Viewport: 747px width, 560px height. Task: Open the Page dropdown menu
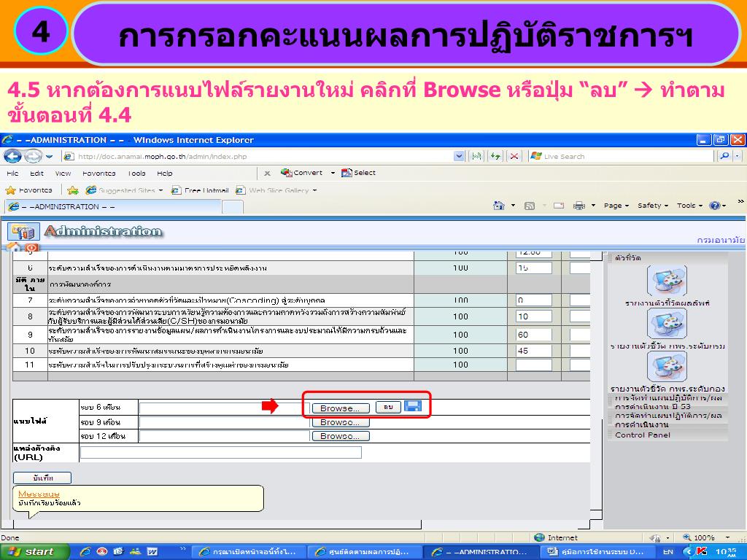[616, 206]
